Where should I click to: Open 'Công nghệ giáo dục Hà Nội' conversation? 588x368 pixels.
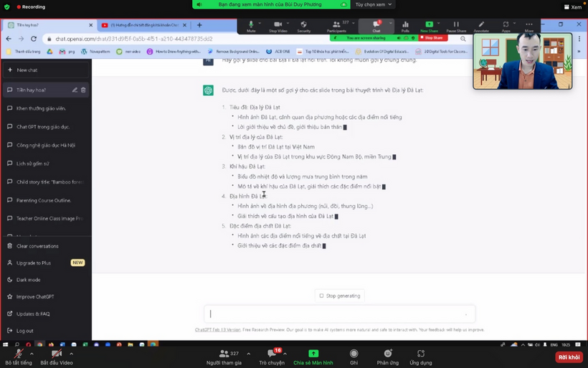pos(46,145)
